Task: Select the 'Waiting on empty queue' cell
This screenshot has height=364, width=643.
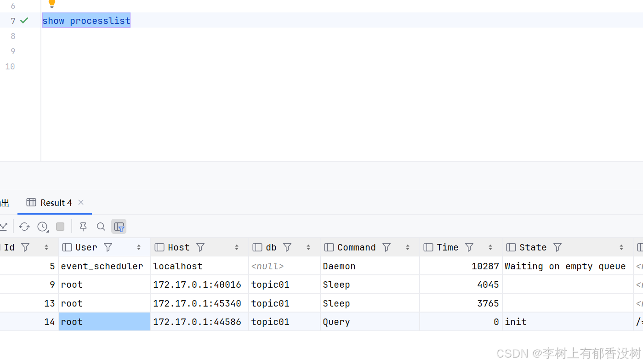Action: click(x=568, y=266)
